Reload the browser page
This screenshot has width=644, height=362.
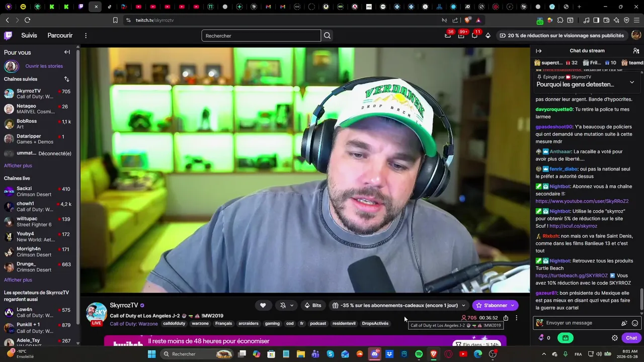tap(27, 20)
